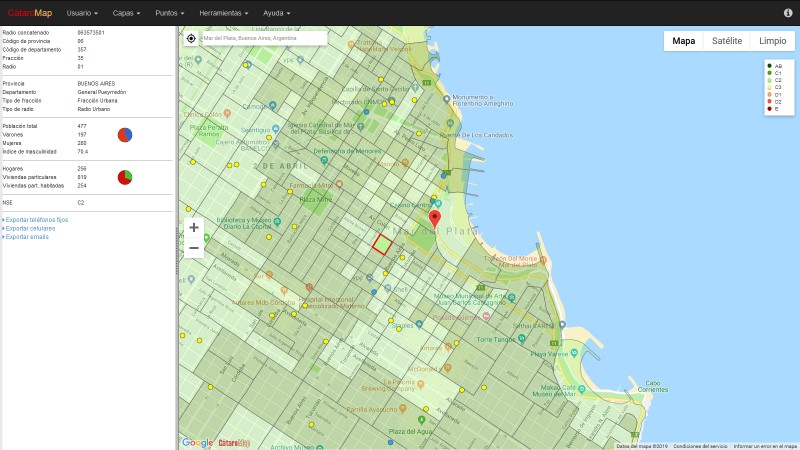Click the Radio concatenado number value

click(91, 33)
